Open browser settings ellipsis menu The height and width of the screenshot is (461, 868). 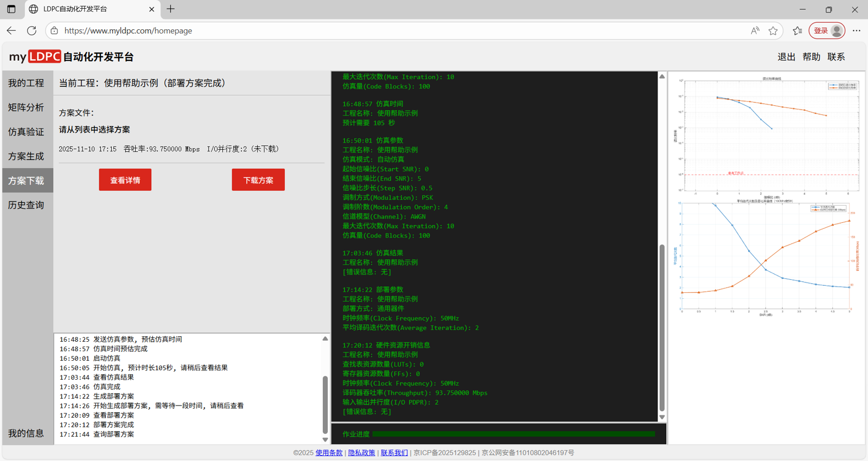[x=856, y=31]
